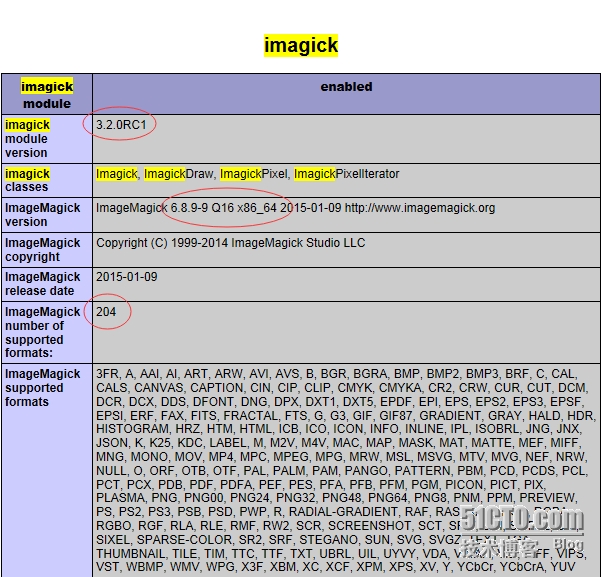Click the 'RADIAL-GRADIENT' format entry
Image resolution: width=603 pixels, height=577 pixels.
pos(343,512)
